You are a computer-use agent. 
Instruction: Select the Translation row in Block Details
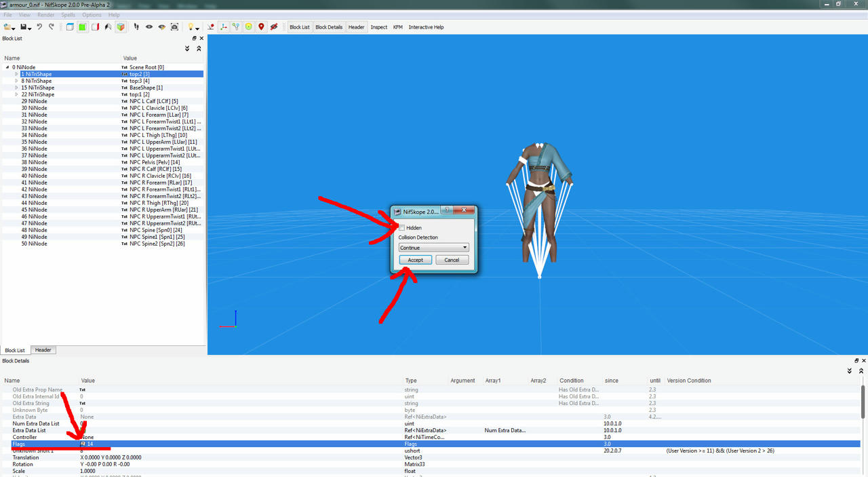point(431,457)
